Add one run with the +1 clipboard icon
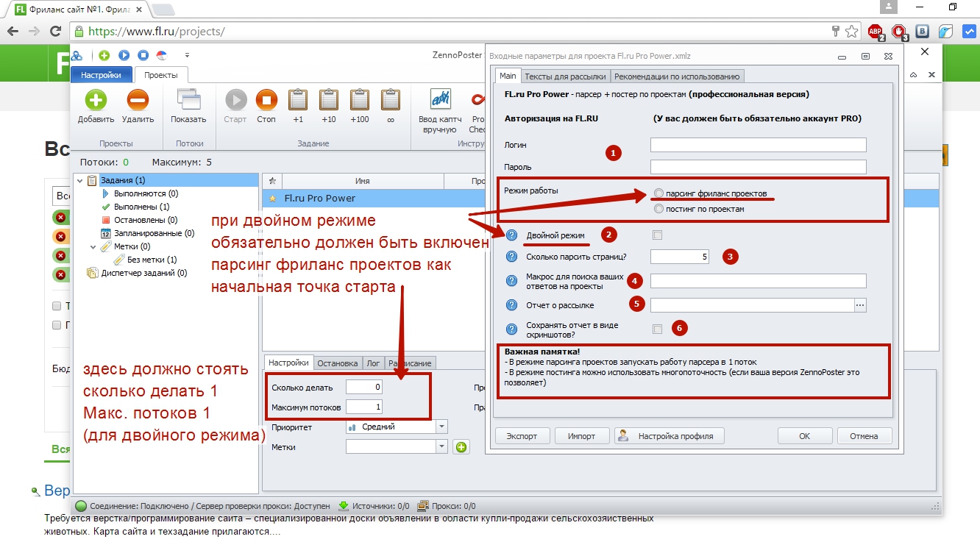Viewport: 980px width, 542px height. (298, 100)
